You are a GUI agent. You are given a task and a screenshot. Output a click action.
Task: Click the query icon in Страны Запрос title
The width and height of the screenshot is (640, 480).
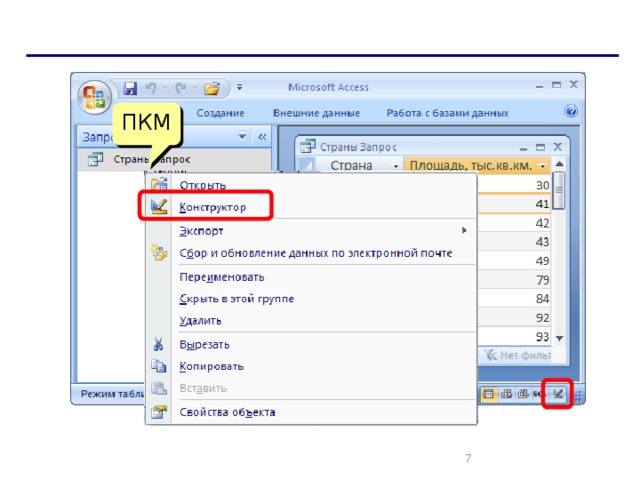click(x=307, y=146)
